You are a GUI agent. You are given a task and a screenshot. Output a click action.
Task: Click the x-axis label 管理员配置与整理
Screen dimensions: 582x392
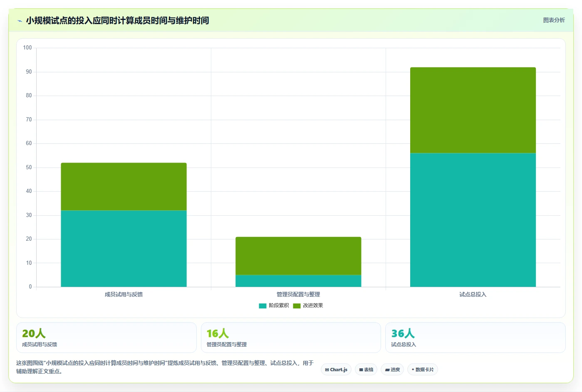click(298, 294)
